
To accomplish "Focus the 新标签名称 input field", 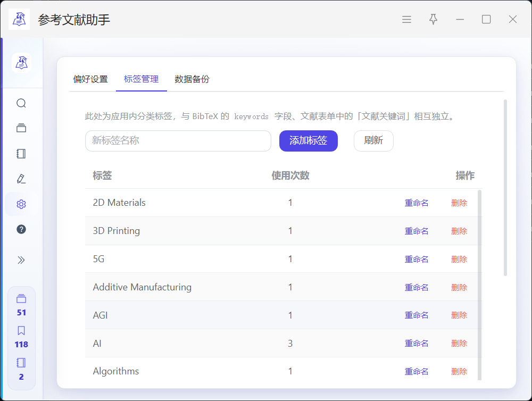I will [x=178, y=141].
